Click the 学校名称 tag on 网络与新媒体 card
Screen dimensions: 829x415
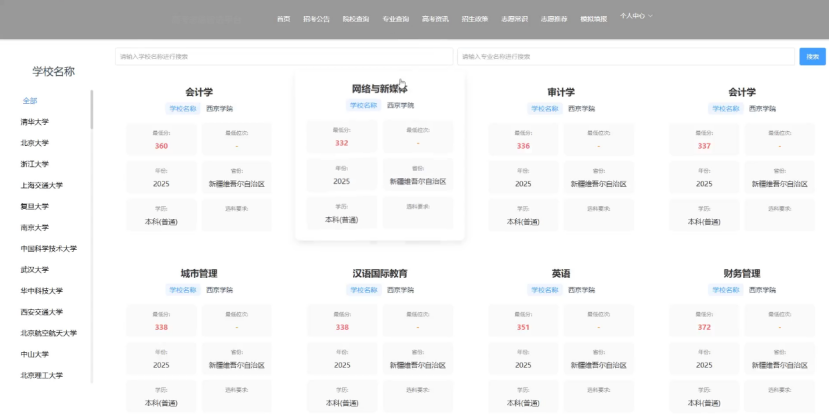tap(364, 105)
